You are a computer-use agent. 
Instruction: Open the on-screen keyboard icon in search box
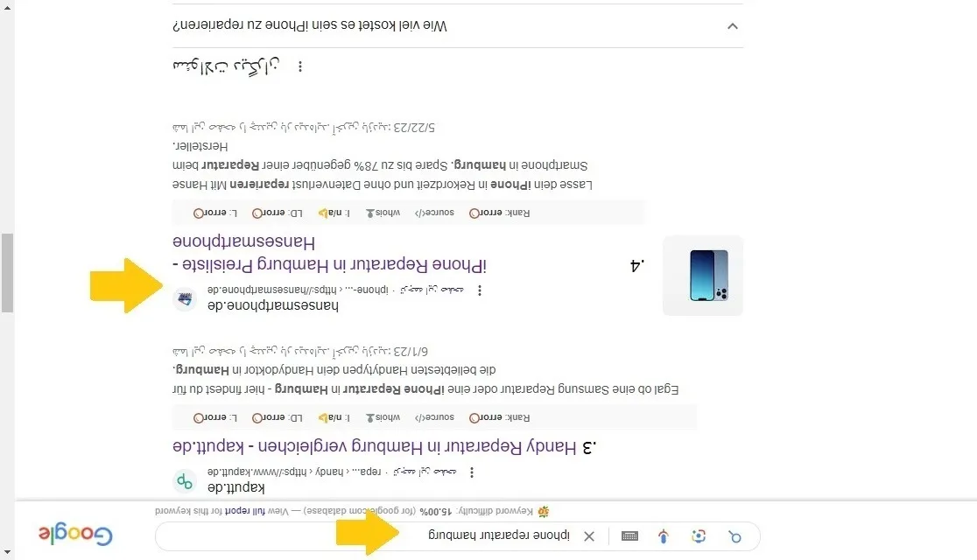tap(630, 536)
